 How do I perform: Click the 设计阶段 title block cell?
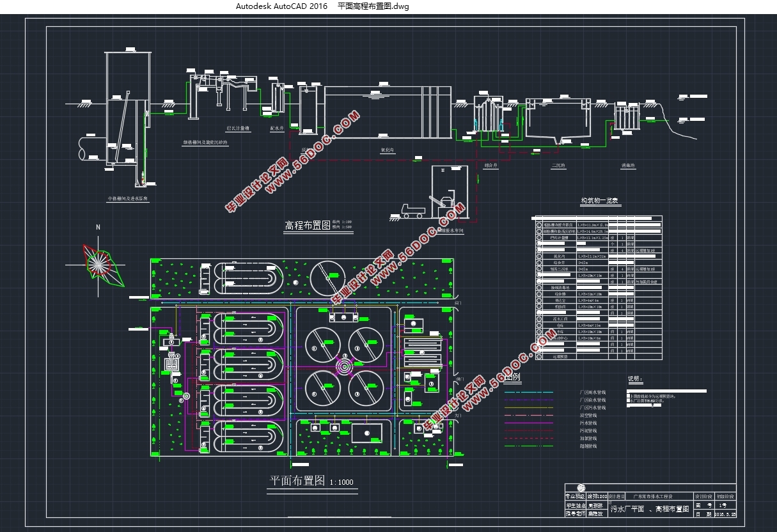click(x=703, y=496)
